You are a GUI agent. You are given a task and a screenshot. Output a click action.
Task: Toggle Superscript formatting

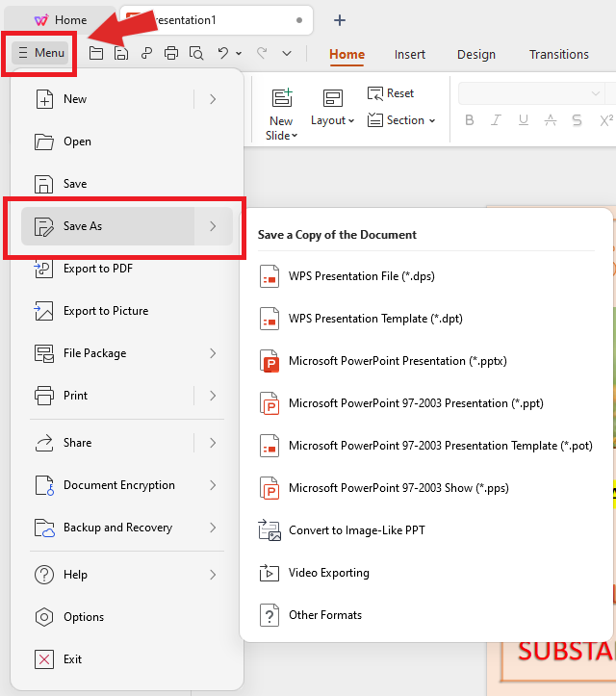[x=606, y=120]
